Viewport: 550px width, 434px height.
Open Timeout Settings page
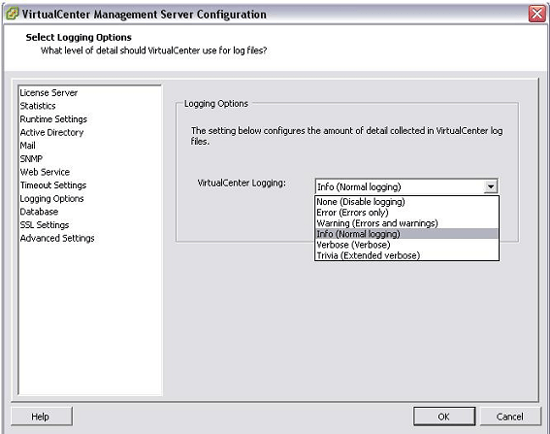(53, 185)
